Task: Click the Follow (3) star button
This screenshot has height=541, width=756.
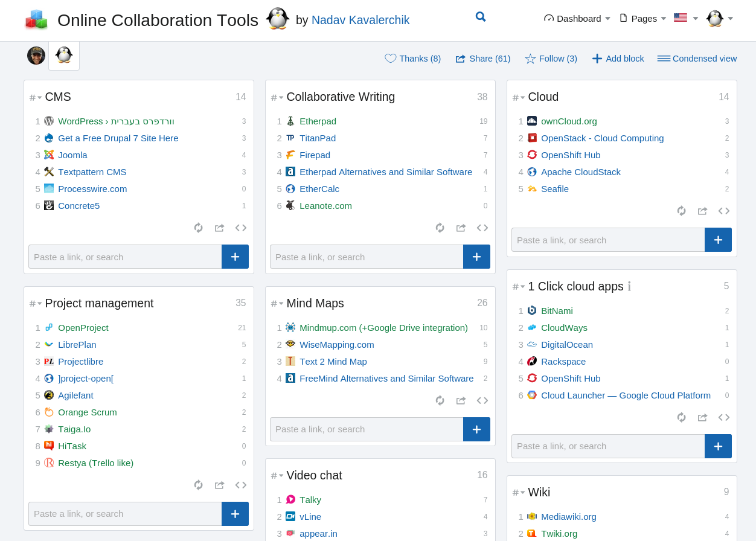Action: [x=551, y=59]
